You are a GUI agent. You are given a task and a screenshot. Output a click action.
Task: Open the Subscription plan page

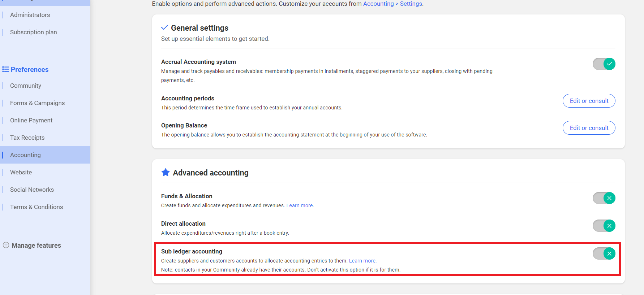33,32
